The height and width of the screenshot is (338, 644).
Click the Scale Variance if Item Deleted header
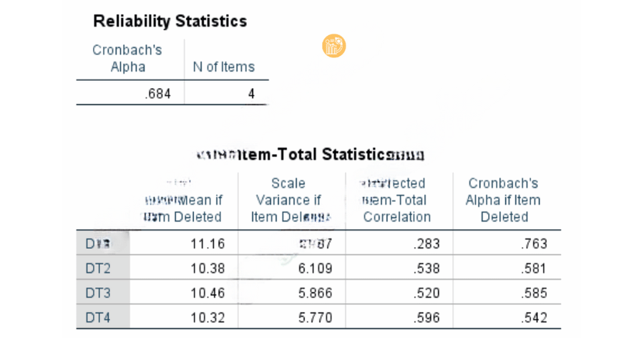[x=289, y=201]
